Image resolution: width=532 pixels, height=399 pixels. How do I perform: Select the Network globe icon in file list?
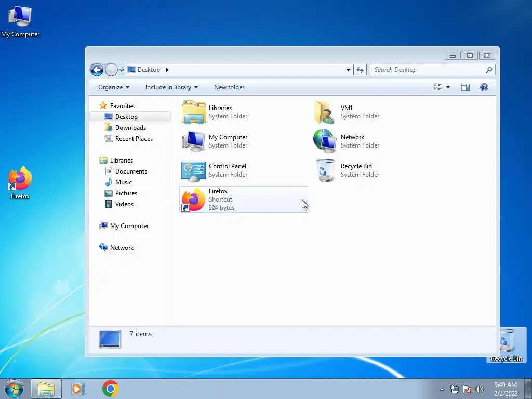(x=325, y=141)
